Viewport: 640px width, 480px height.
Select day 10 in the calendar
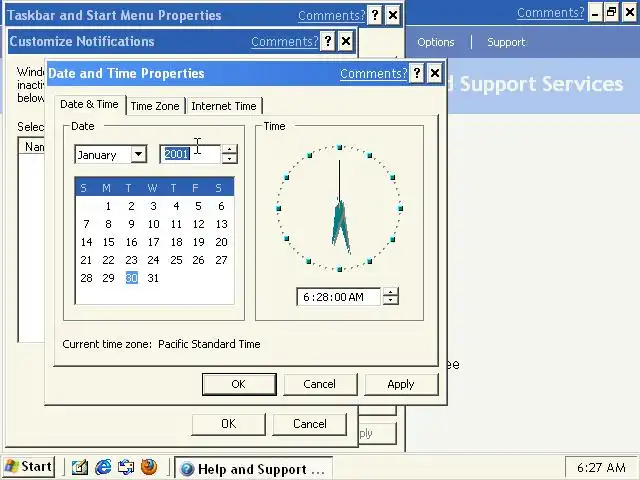[x=153, y=224]
